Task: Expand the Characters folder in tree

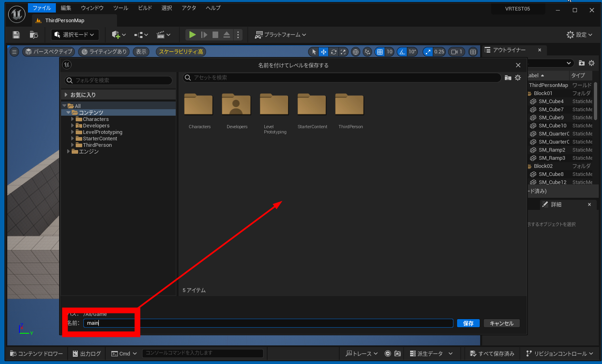Action: [72, 119]
